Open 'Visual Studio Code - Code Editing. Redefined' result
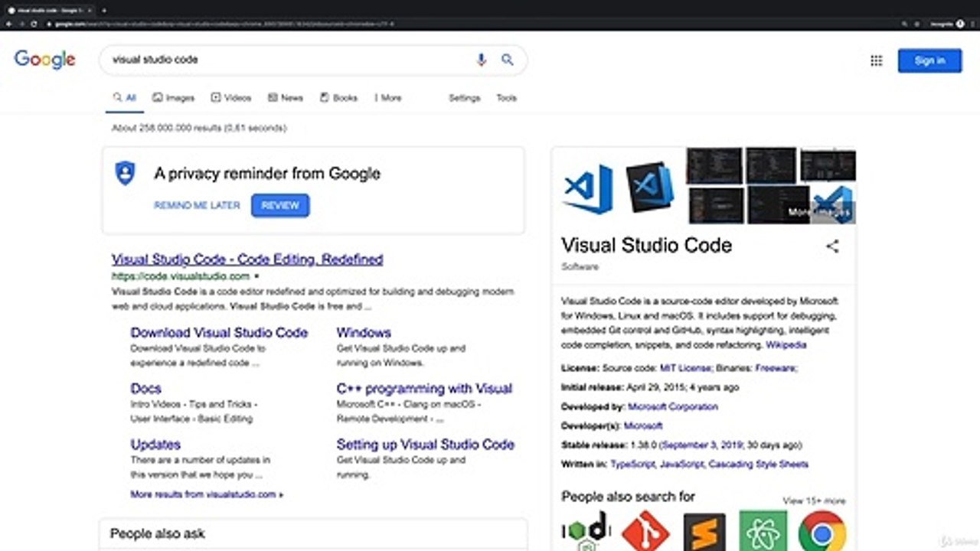The height and width of the screenshot is (551, 980). [x=247, y=259]
